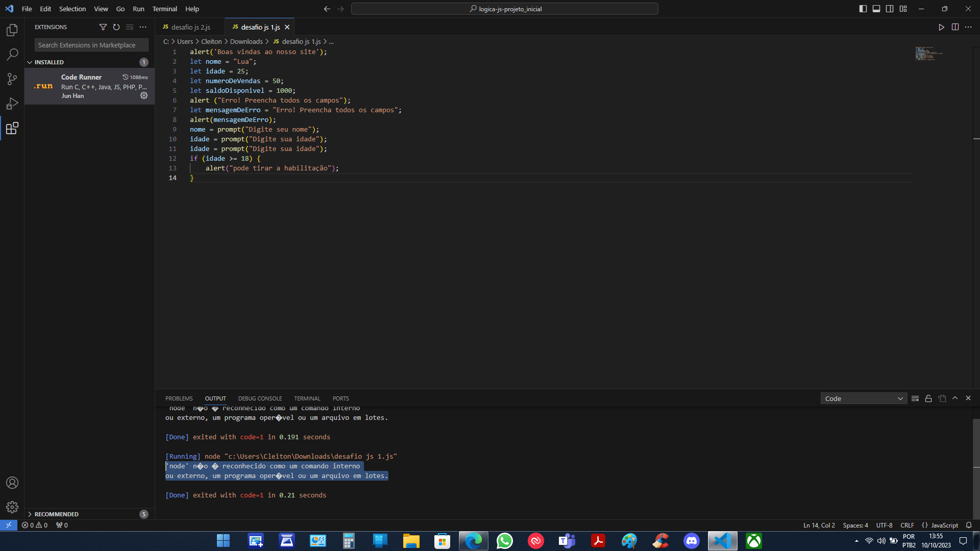Switch to PROBLEMS tab in panel

tap(179, 398)
